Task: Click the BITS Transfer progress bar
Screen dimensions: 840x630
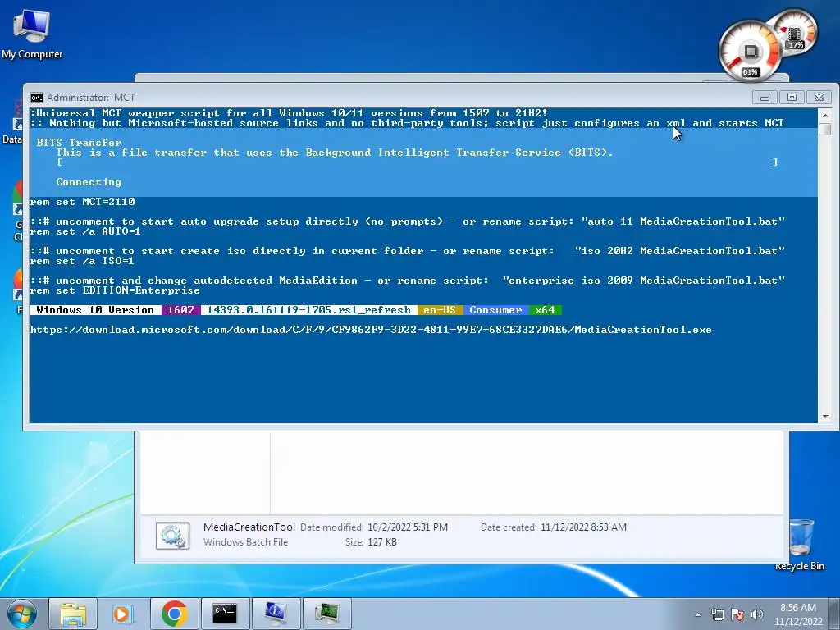Action: pyautogui.click(x=418, y=162)
